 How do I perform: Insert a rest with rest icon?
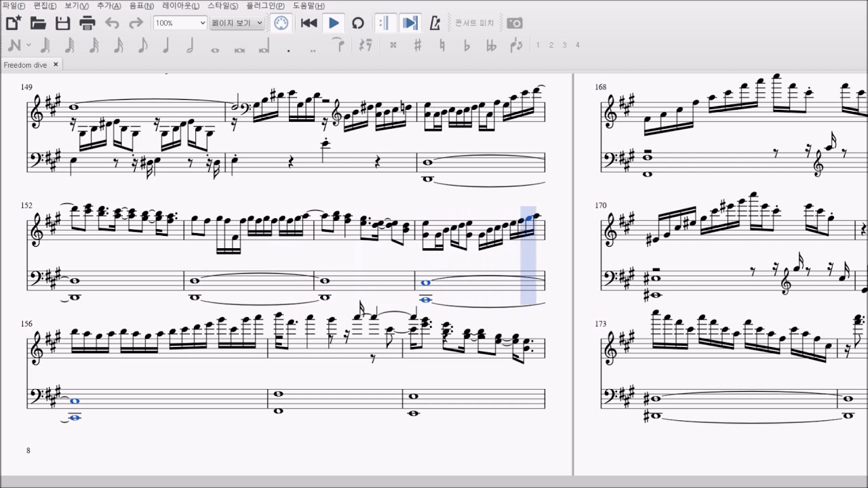366,45
